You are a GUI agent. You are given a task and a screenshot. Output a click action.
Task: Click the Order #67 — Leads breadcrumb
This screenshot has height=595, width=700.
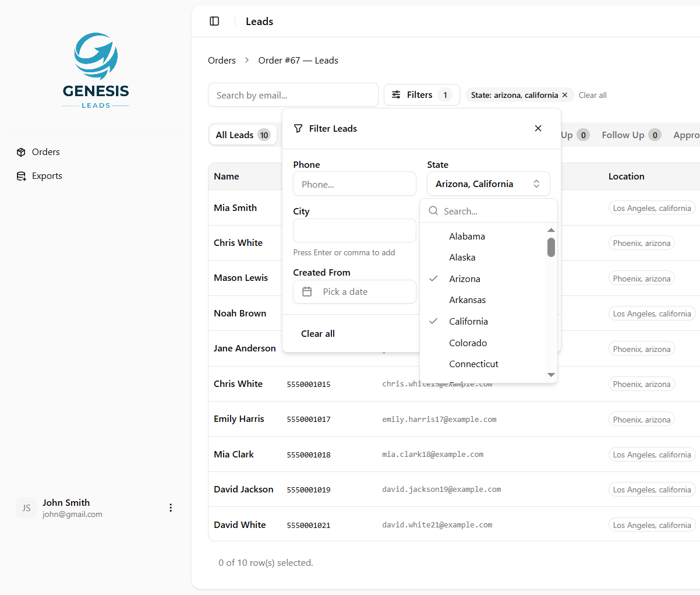(x=298, y=61)
